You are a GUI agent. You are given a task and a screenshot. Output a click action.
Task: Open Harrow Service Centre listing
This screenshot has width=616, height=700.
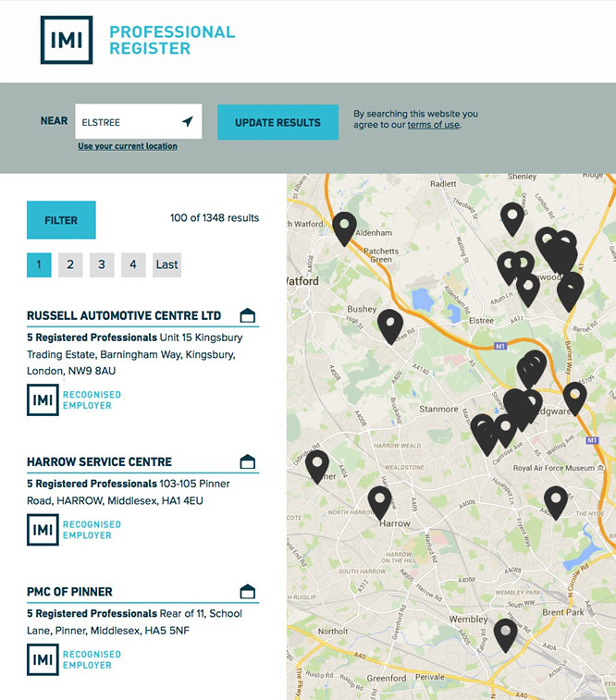tap(99, 461)
